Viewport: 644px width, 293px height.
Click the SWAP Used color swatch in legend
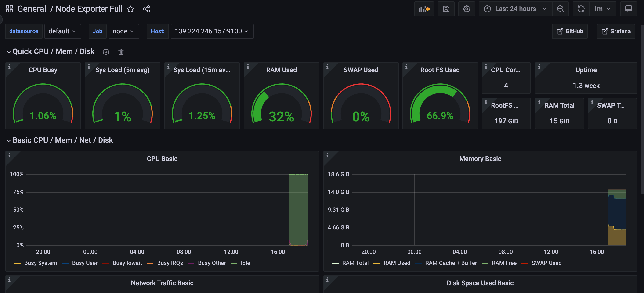525,264
